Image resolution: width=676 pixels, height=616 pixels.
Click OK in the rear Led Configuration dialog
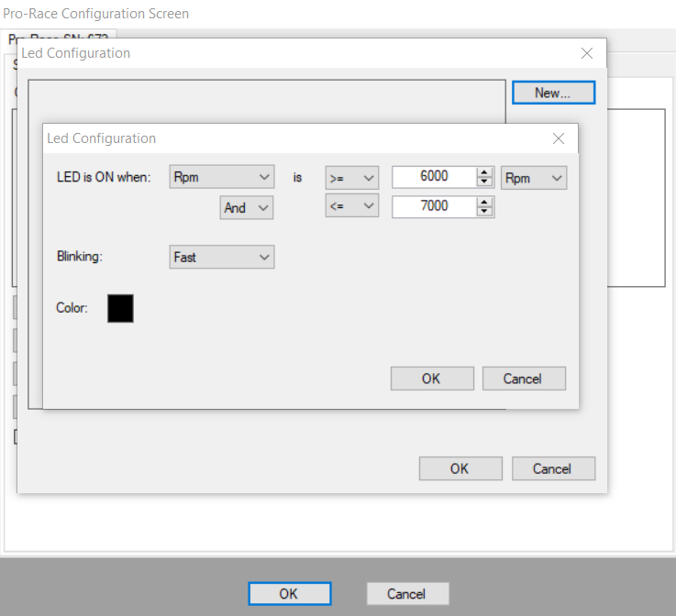point(460,468)
